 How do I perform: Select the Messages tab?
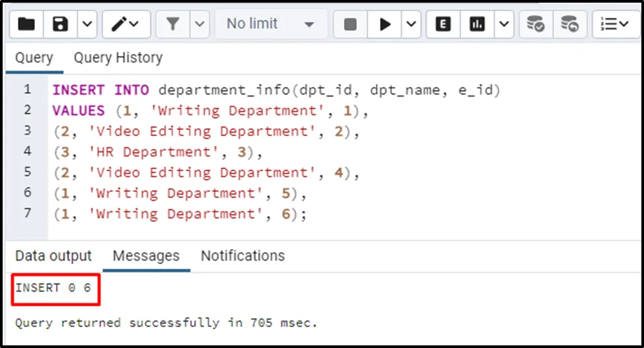146,256
